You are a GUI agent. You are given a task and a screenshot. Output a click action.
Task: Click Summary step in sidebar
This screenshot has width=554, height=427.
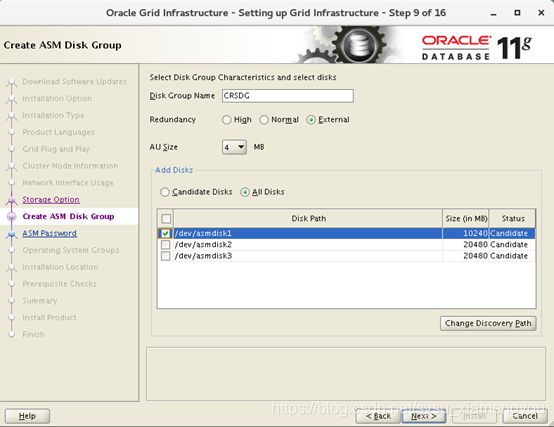(x=40, y=301)
